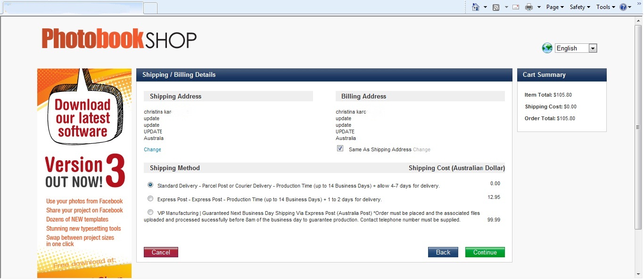Viewport: 644px width, 279px height.
Task: Click the browser Home icon
Action: point(476,7)
